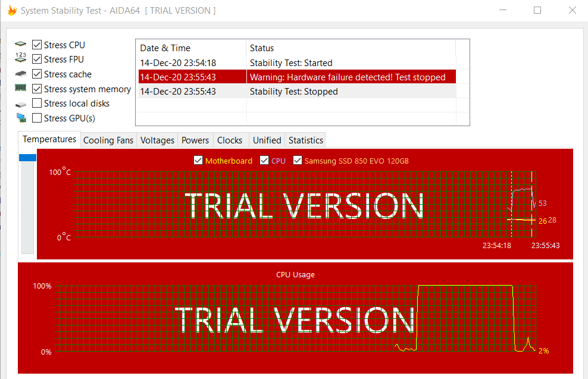Click the GPU monitor icon beside Stress GPU(s)
The width and height of the screenshot is (588, 379).
pos(21,118)
